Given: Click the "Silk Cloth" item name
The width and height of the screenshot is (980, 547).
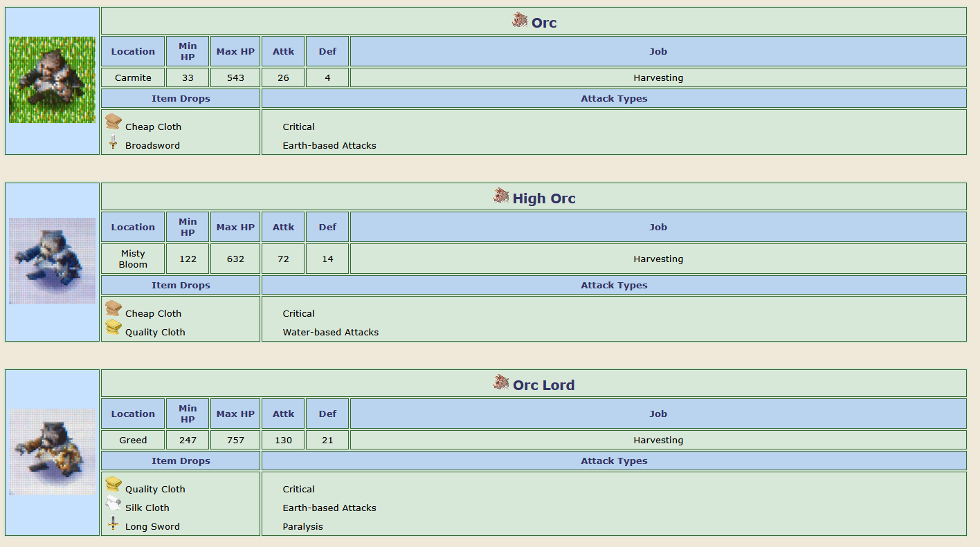Looking at the screenshot, I should coord(147,508).
